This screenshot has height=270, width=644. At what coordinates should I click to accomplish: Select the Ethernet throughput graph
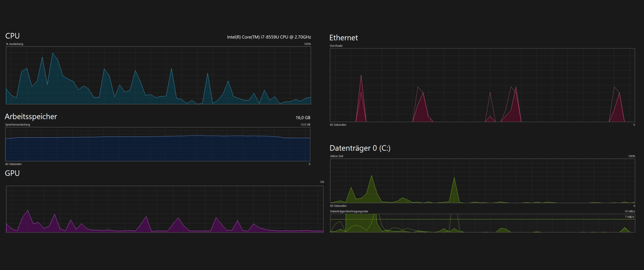click(x=482, y=85)
